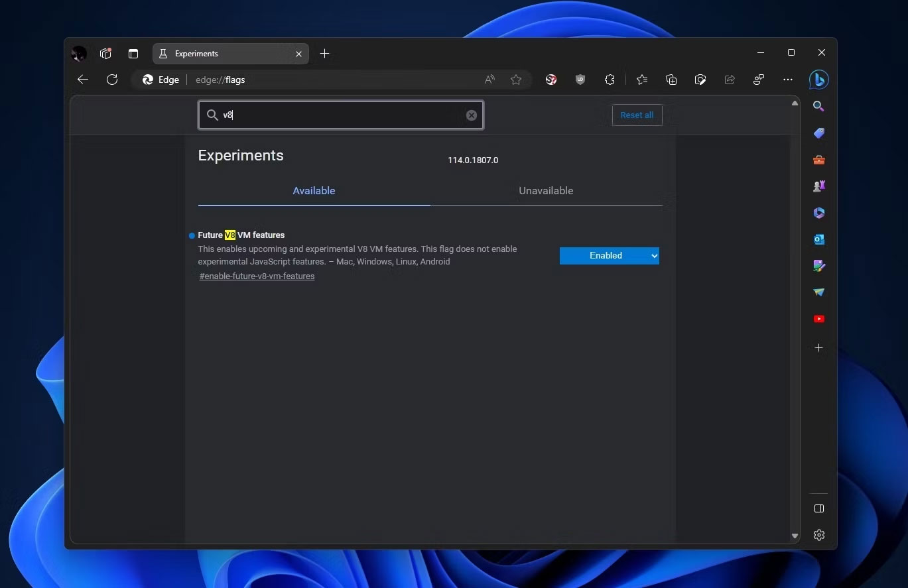This screenshot has width=908, height=588.
Task: Open the Settings and more menu
Action: 788,80
